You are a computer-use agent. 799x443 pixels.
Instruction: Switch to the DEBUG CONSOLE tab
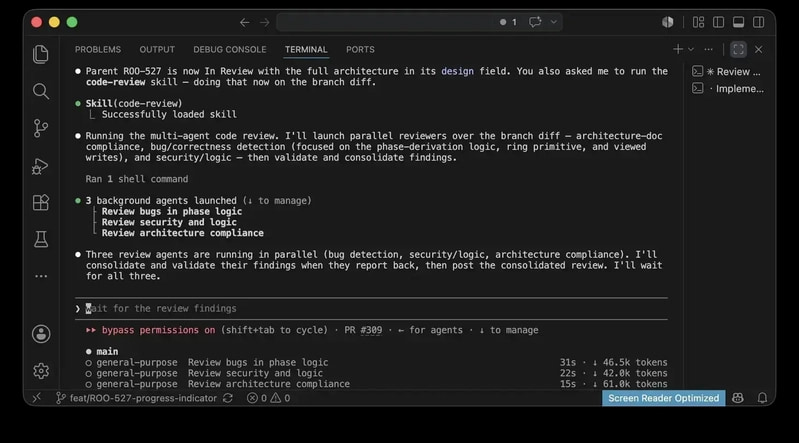pos(230,49)
